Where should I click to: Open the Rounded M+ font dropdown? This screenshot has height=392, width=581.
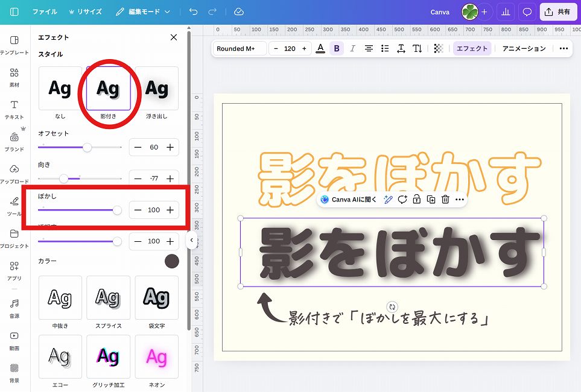tap(239, 48)
